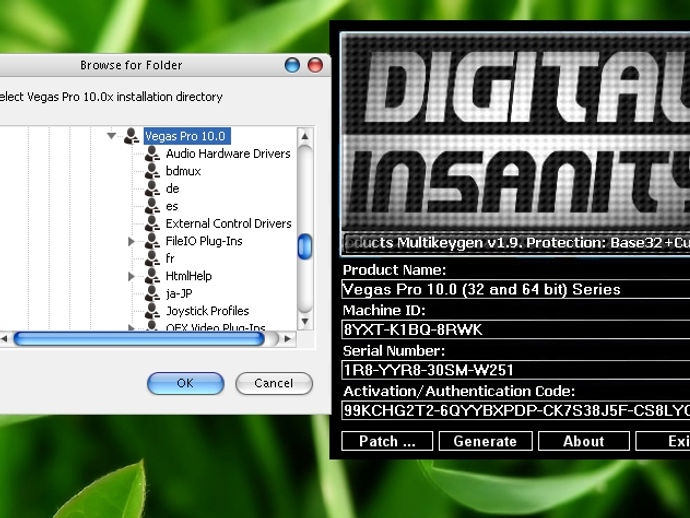
Task: Click the horizontal scrollbar thumb
Action: pos(139,338)
